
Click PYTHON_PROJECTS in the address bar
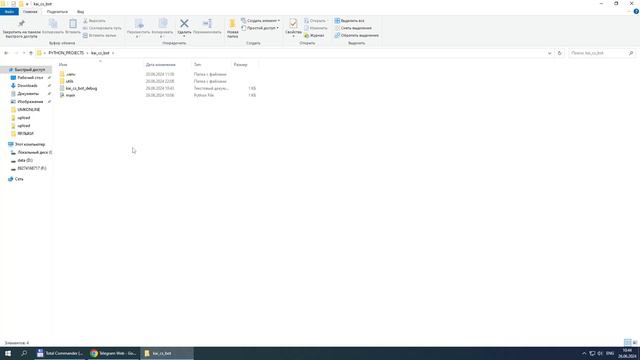pyautogui.click(x=66, y=53)
